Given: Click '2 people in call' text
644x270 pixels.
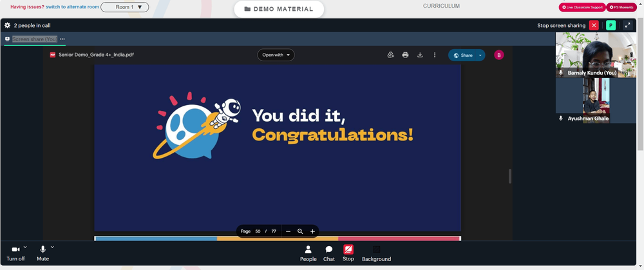Looking at the screenshot, I should [x=32, y=26].
